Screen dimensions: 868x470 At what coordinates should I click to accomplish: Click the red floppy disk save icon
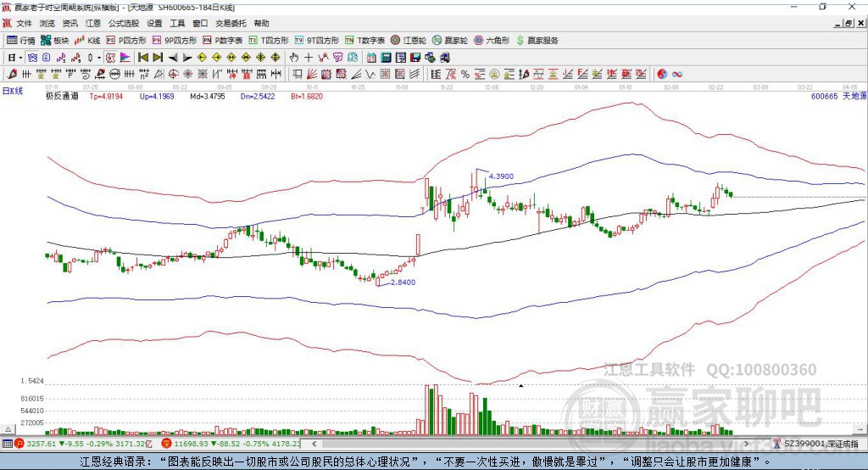(415, 58)
